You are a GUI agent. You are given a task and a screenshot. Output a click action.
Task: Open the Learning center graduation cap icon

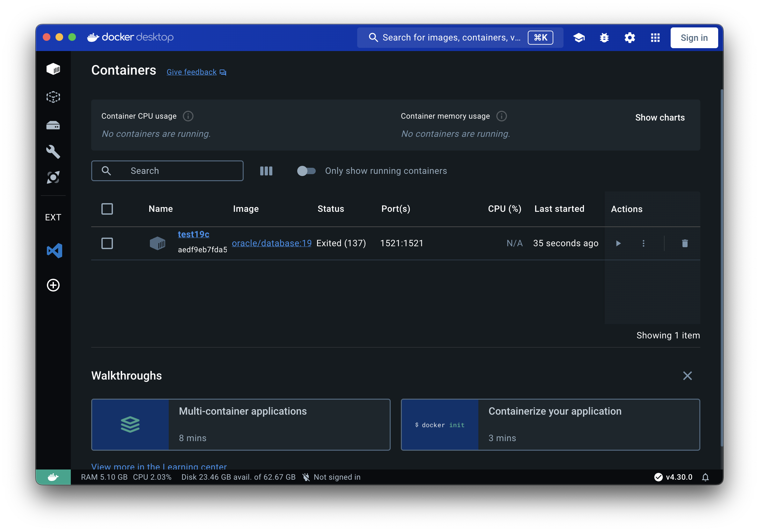(x=578, y=38)
